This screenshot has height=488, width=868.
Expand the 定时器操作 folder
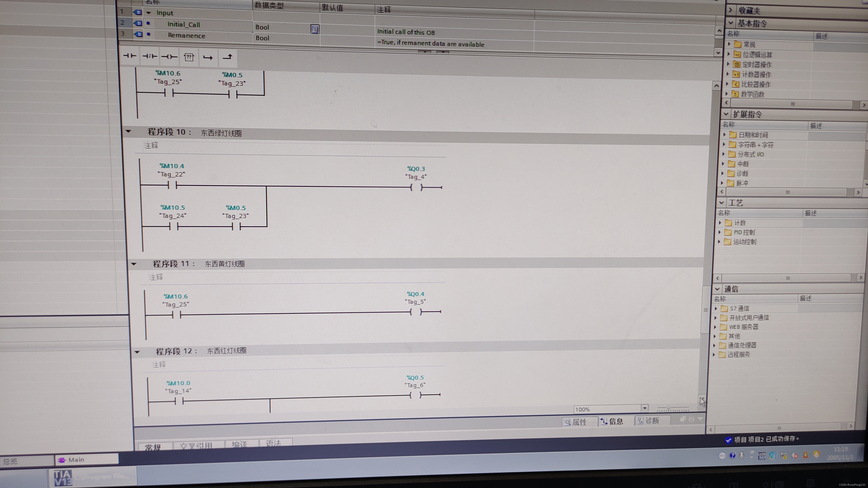pos(728,64)
